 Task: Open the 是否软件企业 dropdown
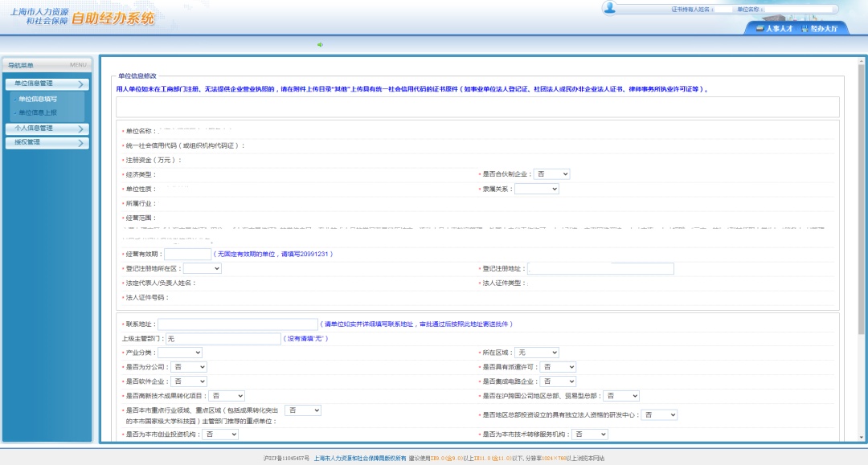[190, 381]
